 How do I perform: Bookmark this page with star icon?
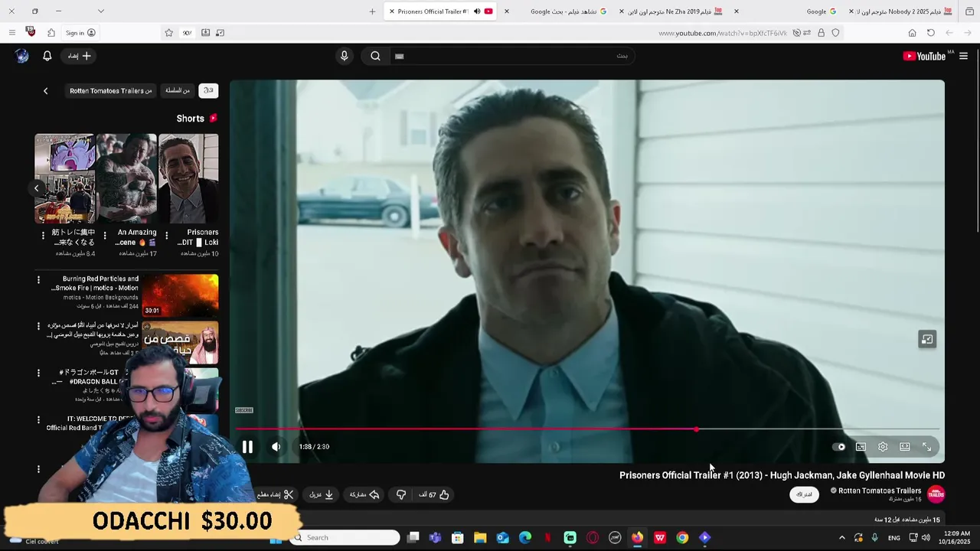tap(168, 33)
